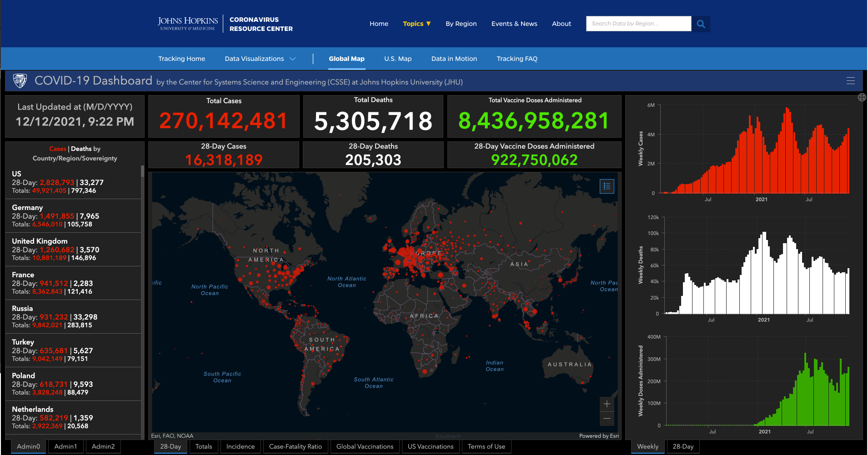The image size is (868, 455).
Task: Select the US row in country list
Action: [73, 182]
